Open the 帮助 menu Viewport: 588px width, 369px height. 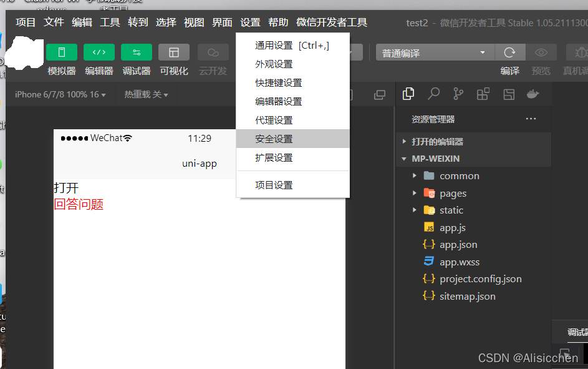click(x=278, y=22)
